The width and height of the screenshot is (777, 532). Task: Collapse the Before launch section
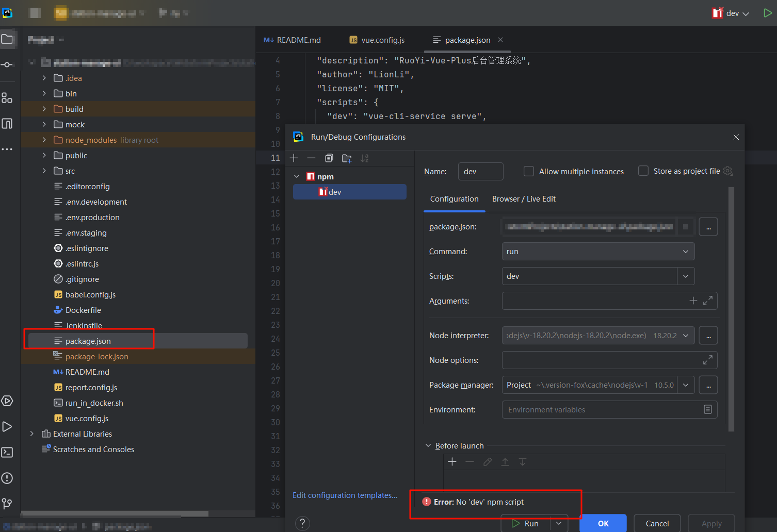(428, 446)
